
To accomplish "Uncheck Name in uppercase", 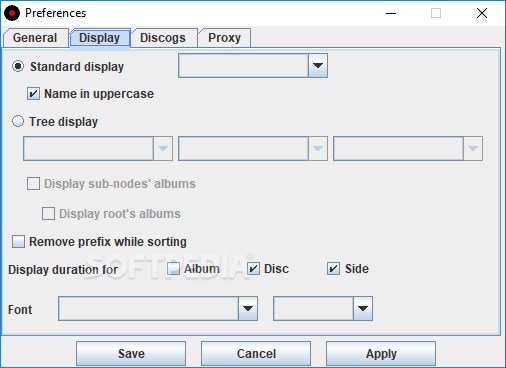I will click(33, 94).
